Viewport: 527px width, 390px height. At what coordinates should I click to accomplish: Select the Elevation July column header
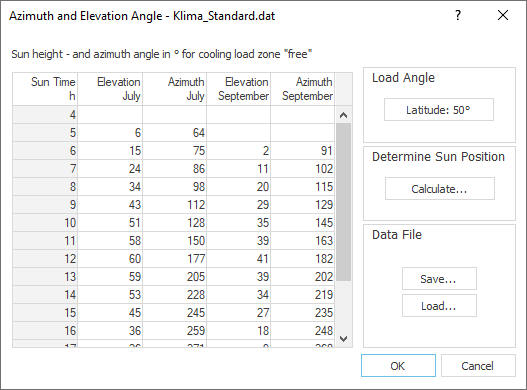click(110, 89)
